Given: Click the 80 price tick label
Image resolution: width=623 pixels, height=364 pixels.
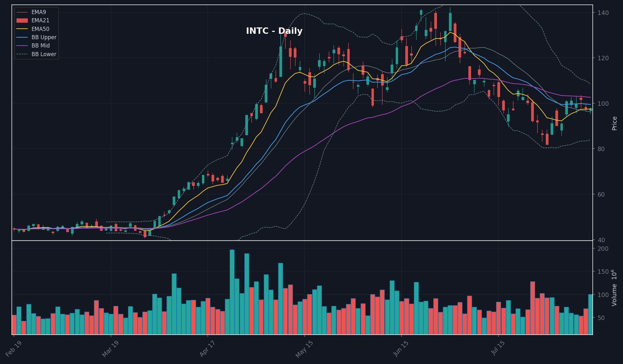Looking at the screenshot, I should tap(601, 149).
